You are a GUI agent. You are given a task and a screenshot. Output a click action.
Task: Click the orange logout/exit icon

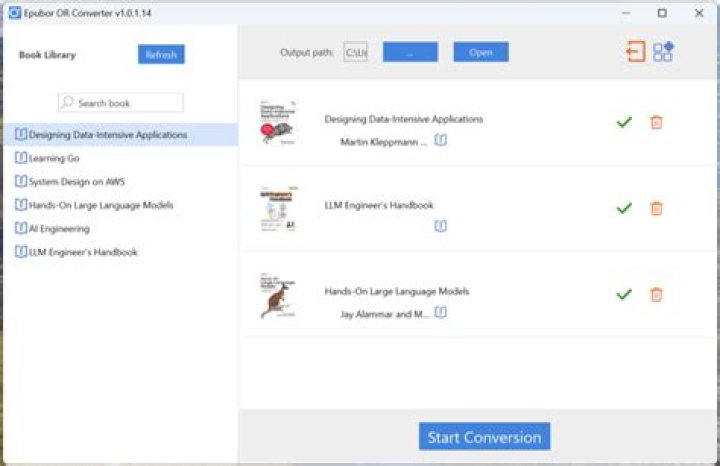tap(635, 52)
